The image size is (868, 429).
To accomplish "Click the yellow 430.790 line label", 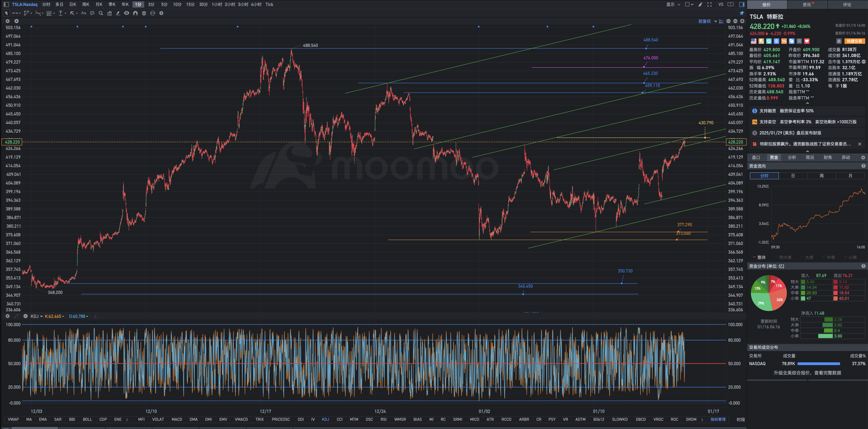I will [706, 123].
